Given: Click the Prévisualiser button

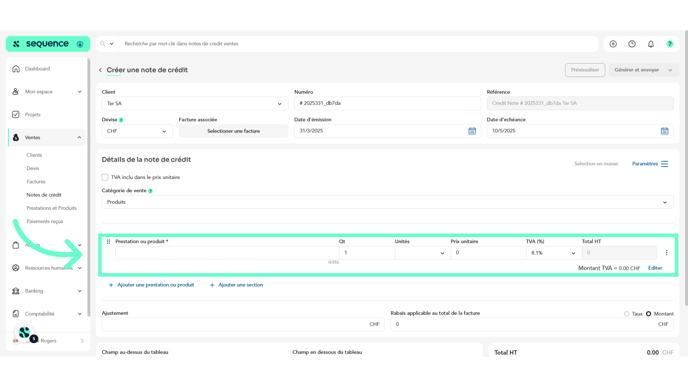Looking at the screenshot, I should (585, 70).
